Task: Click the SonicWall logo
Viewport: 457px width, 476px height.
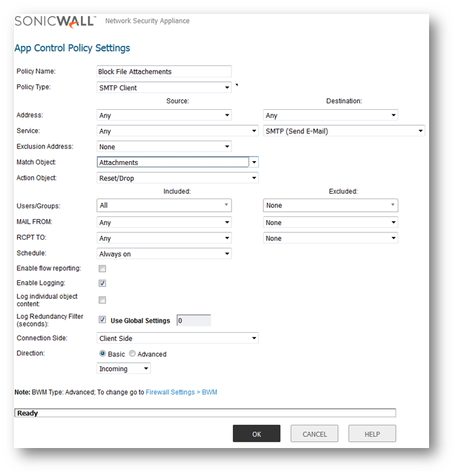Action: click(55, 22)
